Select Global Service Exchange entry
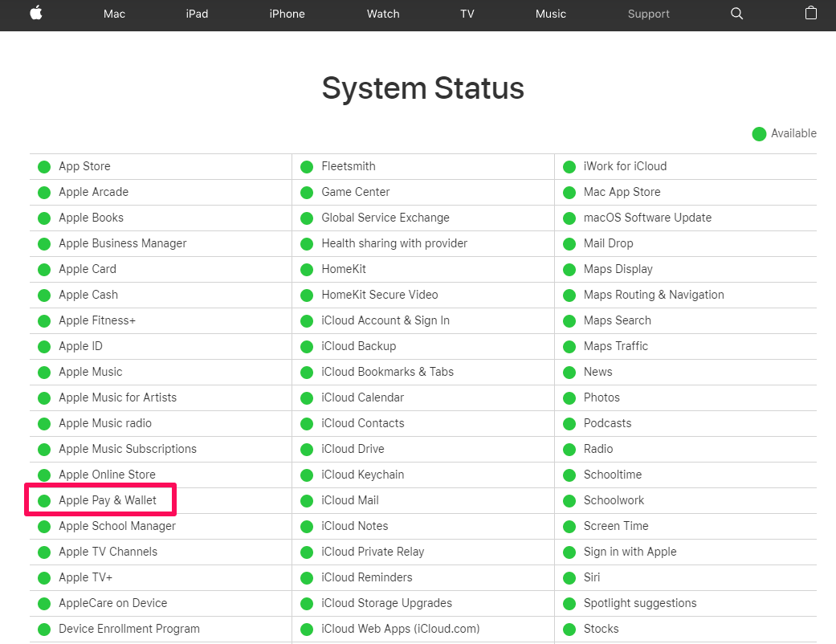This screenshot has width=836, height=644. [385, 218]
